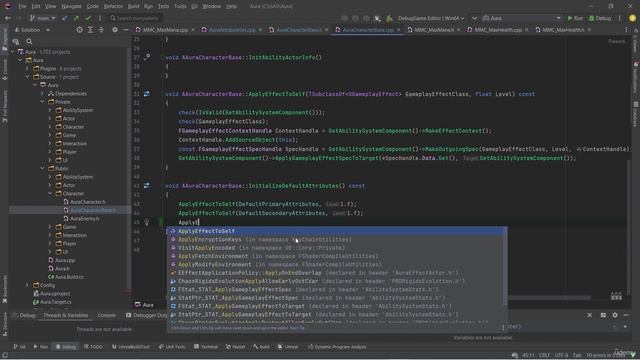Click the UTF-8 encoding status entry
Image resolution: width=640 pixels, height=360 pixels.
click(561, 355)
